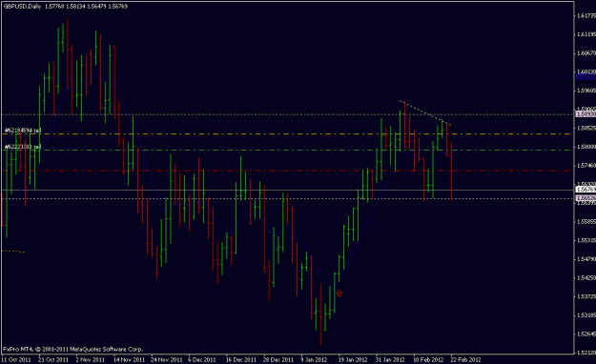The height and width of the screenshot is (364, 596).
Task: Click the 2 Nov 2011 date label
Action: [90, 359]
